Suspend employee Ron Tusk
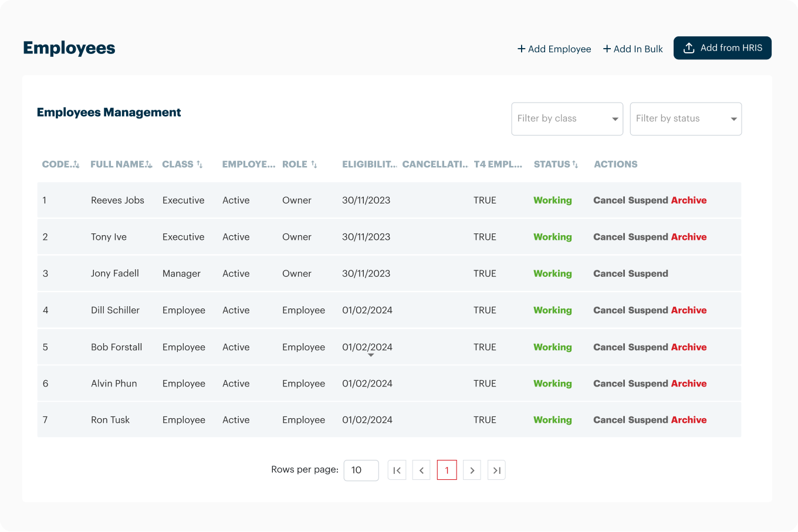The height and width of the screenshot is (532, 798). pos(648,420)
